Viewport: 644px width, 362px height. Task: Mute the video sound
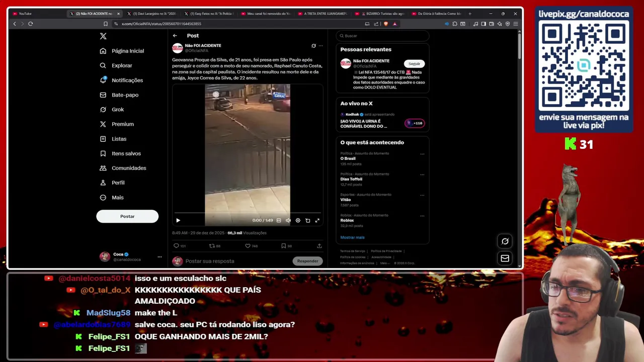[288, 220]
